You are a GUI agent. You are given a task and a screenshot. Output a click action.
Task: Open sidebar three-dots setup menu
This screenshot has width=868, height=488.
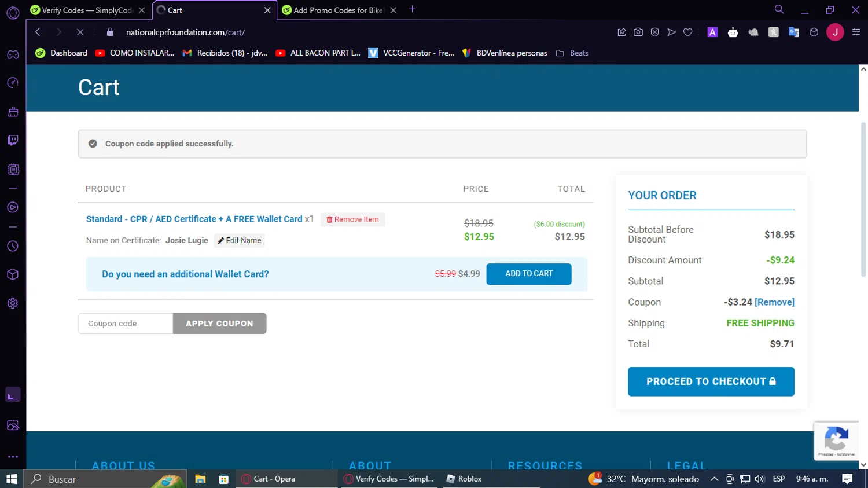[x=13, y=457]
